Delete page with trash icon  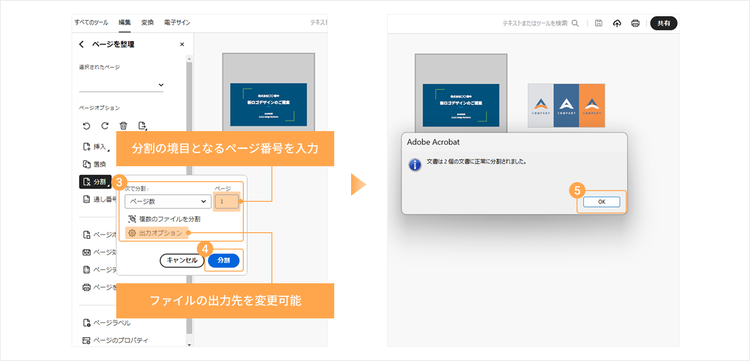123,126
